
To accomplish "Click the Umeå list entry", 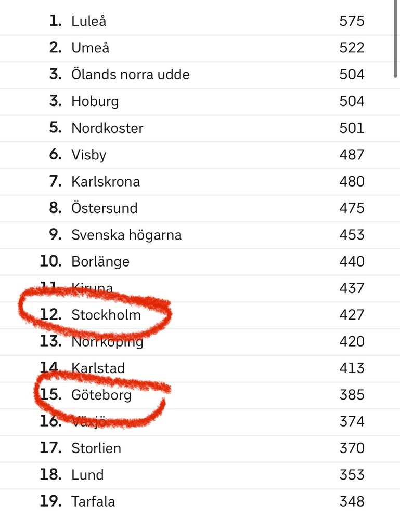I will tap(200, 48).
